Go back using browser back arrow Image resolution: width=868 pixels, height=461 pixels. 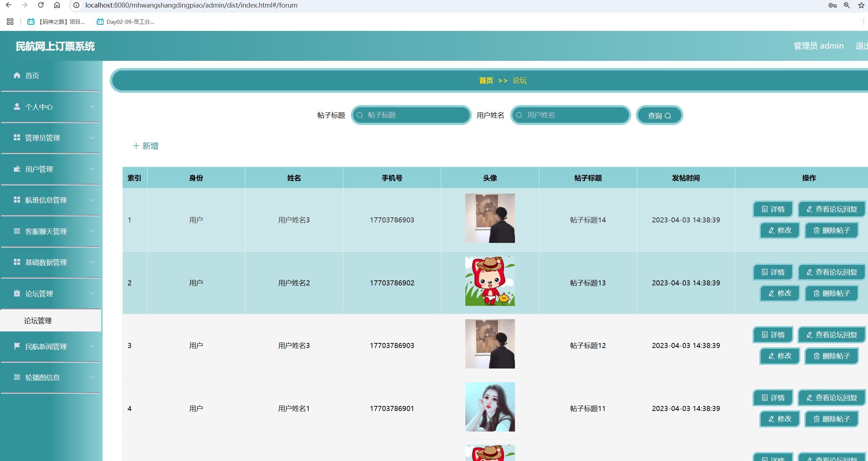coord(9,5)
